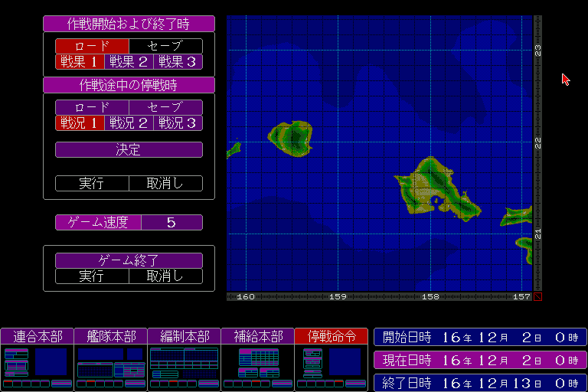Click the 艦隊本部 screen layout thumbnail
The height and width of the screenshot is (392, 588).
point(110,367)
